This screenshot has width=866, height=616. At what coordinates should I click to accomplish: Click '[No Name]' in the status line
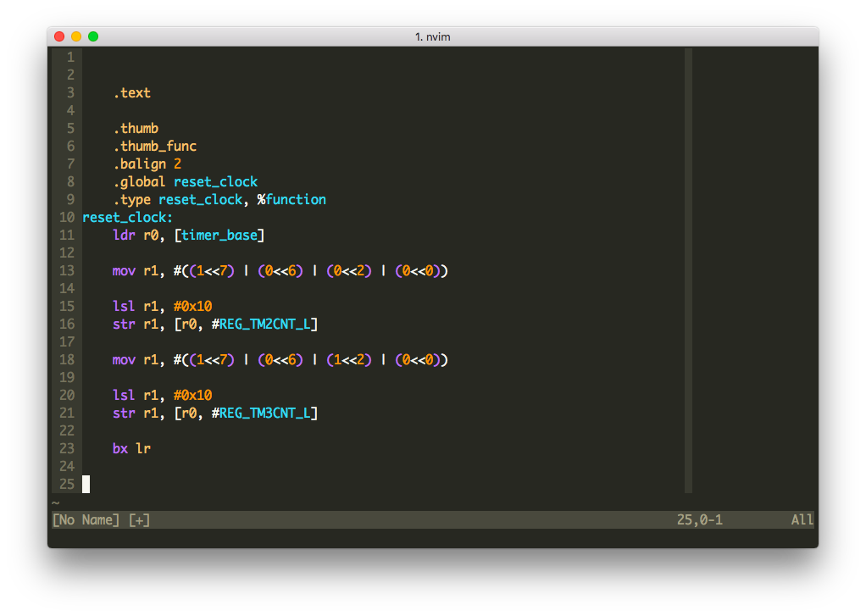pyautogui.click(x=86, y=520)
